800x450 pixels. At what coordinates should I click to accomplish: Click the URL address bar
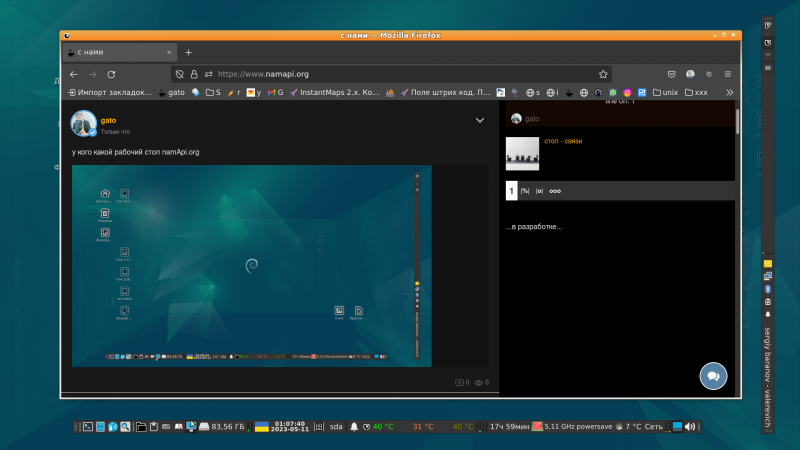point(400,74)
